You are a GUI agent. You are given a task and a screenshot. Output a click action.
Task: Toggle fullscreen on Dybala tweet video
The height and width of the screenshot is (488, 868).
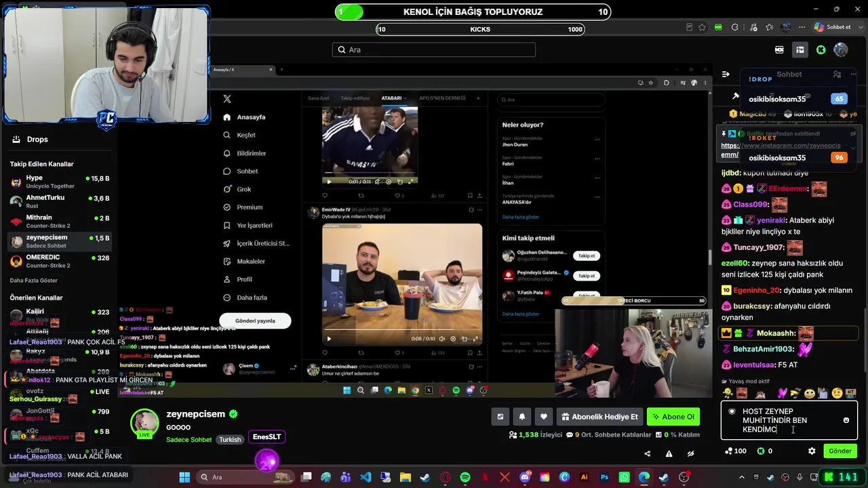475,339
